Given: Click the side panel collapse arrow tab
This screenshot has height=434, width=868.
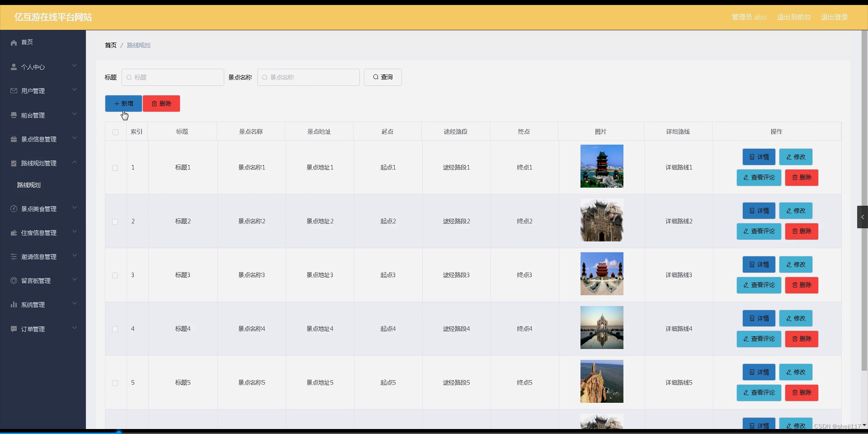Looking at the screenshot, I should point(863,217).
